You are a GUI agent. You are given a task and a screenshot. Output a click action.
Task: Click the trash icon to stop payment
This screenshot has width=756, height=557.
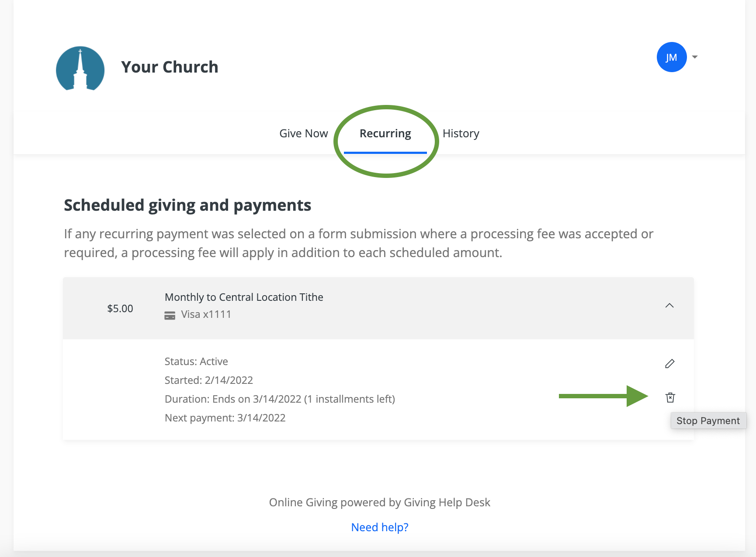click(x=670, y=397)
